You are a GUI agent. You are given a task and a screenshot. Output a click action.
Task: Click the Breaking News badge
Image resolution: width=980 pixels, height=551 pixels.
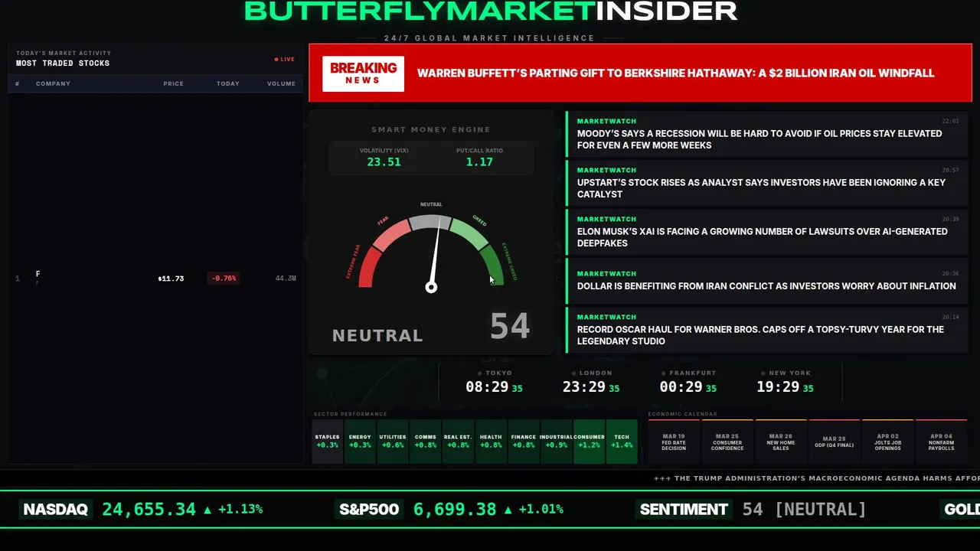pyautogui.click(x=363, y=73)
